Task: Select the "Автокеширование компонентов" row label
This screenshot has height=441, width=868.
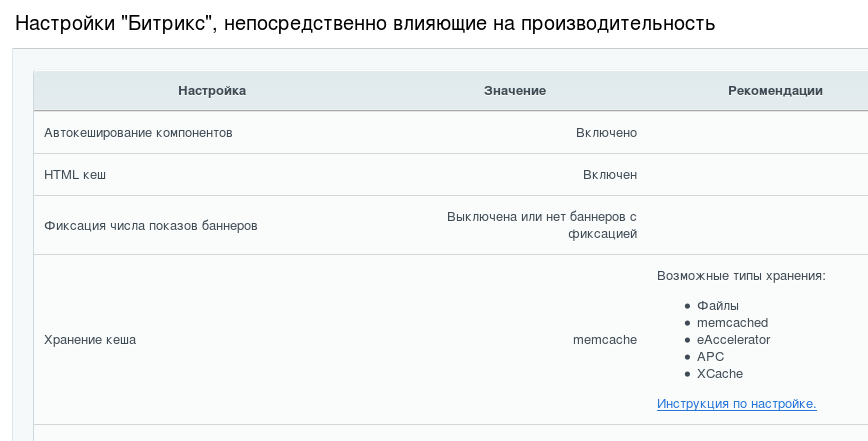Action: click(138, 133)
